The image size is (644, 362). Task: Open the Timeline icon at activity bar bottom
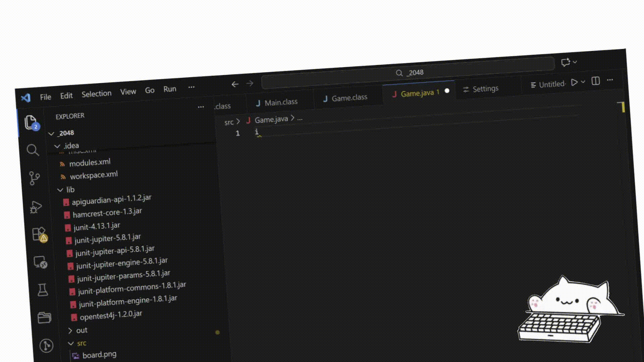46,346
